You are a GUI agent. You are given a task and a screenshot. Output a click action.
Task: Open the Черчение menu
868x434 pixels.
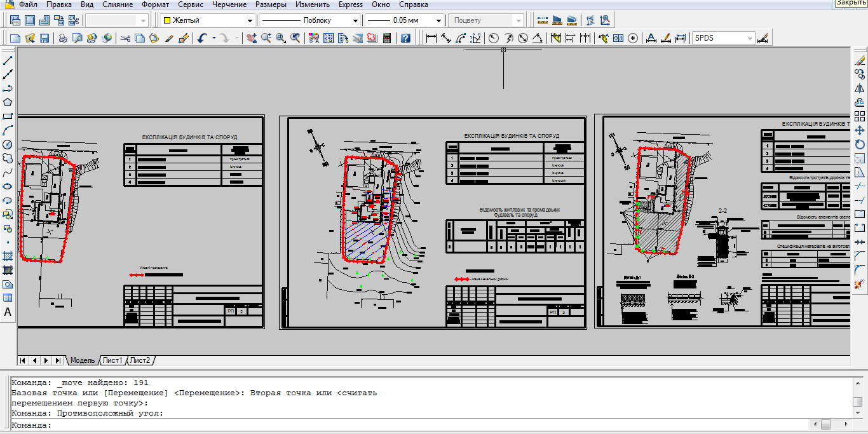(229, 4)
